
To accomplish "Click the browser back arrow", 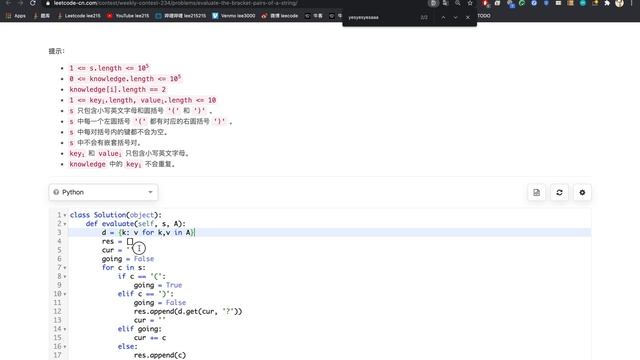I will (x=8, y=3).
